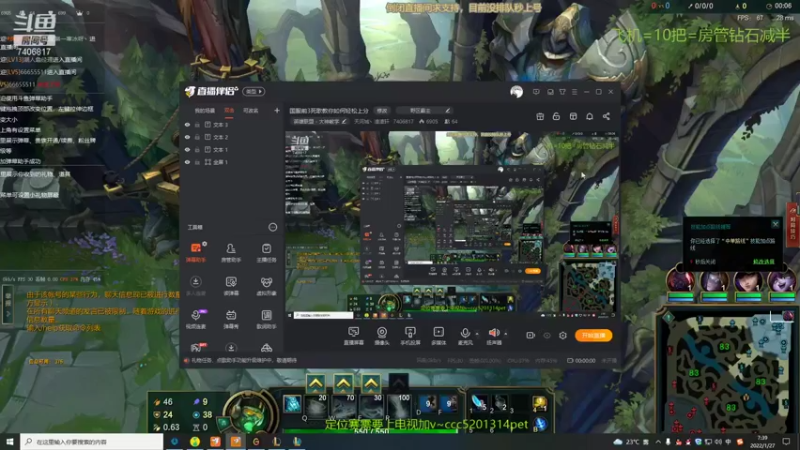Open the message icon in the title bar

point(536,92)
